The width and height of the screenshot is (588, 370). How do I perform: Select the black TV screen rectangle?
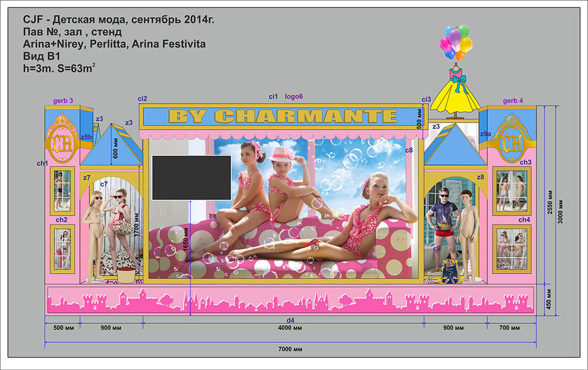point(192,178)
